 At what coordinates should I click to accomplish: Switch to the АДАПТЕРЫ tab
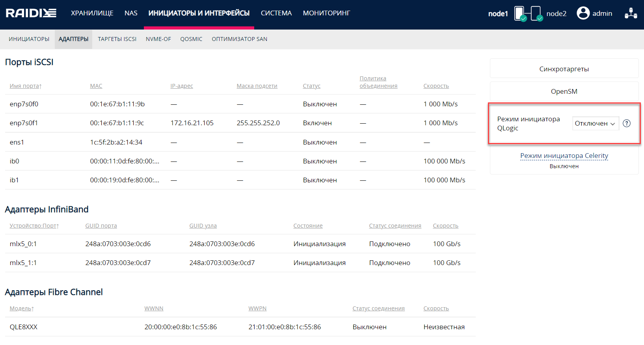pos(73,39)
